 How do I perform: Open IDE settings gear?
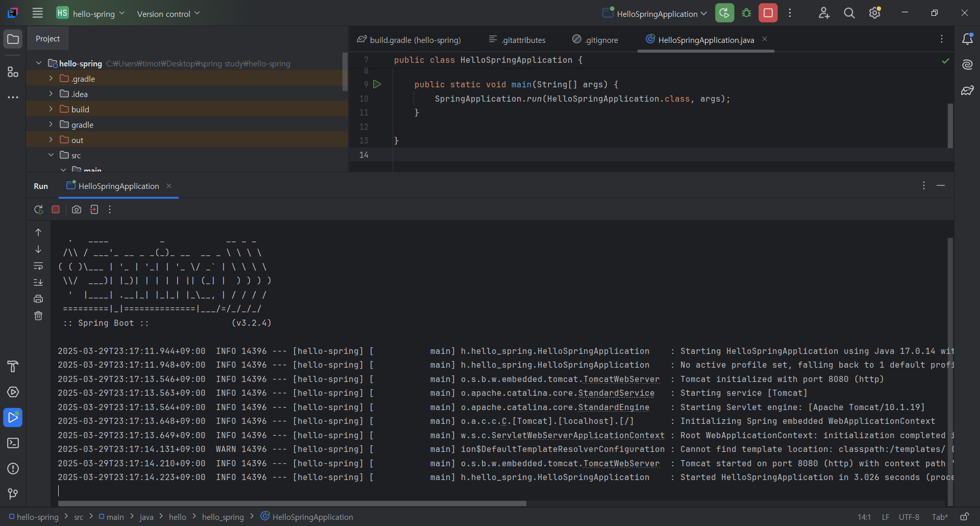coord(875,13)
